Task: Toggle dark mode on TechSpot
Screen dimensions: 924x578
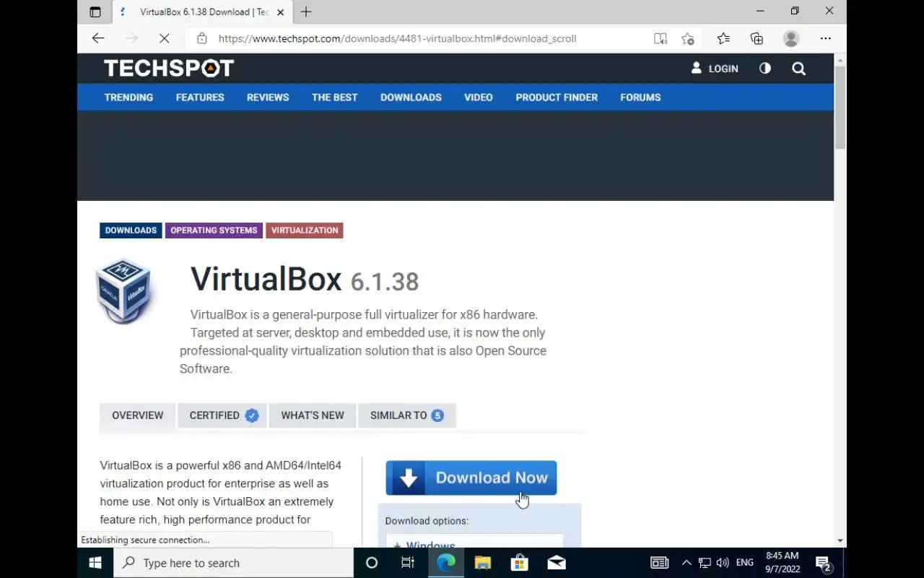Action: click(x=764, y=68)
